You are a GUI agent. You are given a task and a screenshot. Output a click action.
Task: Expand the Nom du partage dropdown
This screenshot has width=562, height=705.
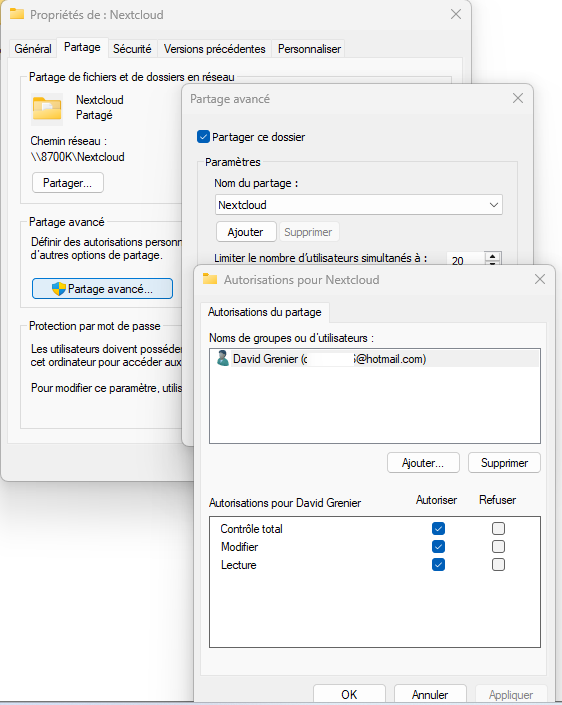[x=494, y=205]
